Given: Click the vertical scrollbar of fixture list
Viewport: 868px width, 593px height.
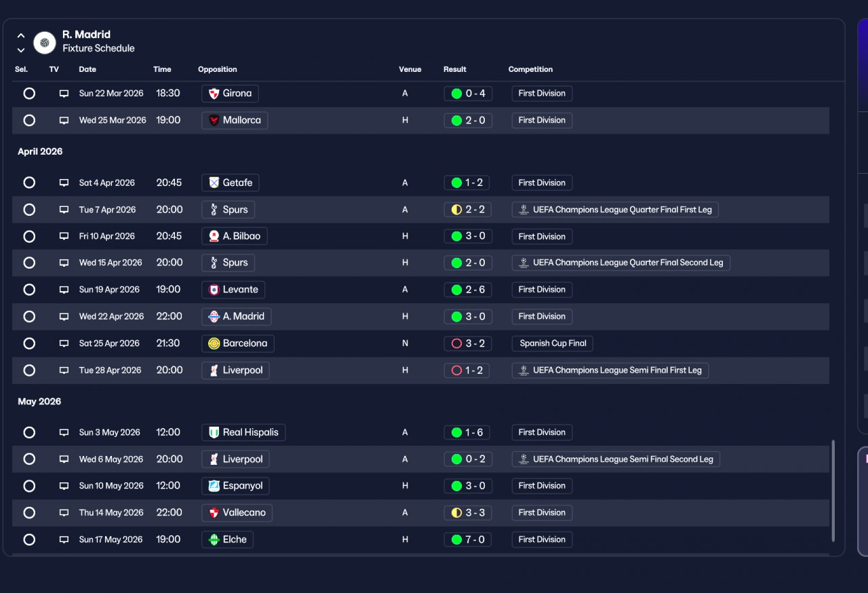Looking at the screenshot, I should tap(833, 491).
